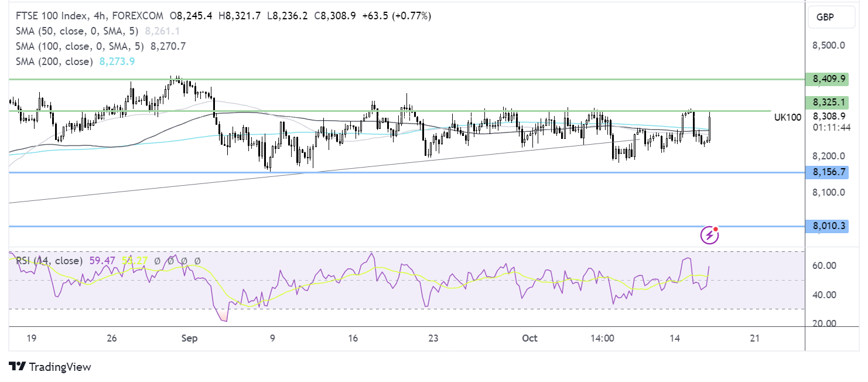Click the 14:00 time axis label
Viewport: 868px width, 382px height.
(603, 338)
